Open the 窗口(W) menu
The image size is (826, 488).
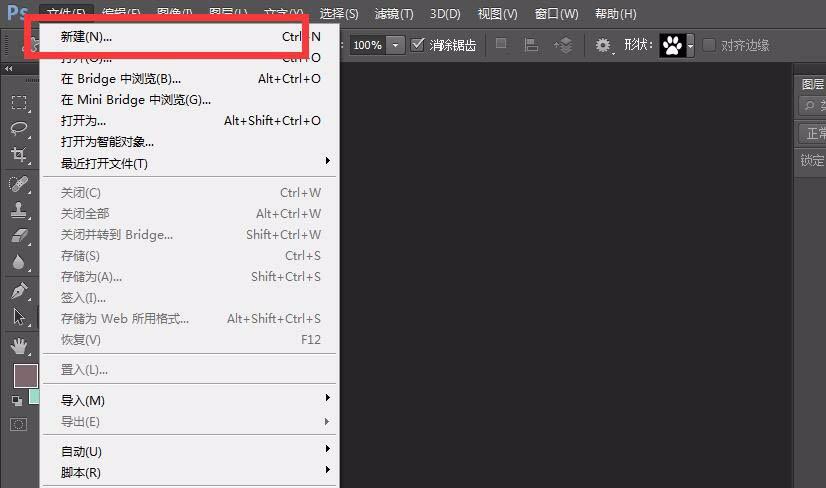pos(556,14)
